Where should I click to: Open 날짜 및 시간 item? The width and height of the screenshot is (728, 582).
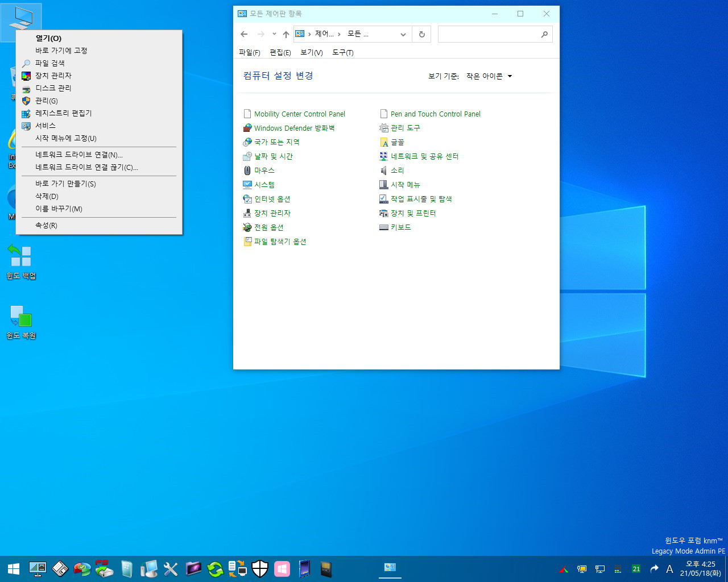click(x=268, y=156)
